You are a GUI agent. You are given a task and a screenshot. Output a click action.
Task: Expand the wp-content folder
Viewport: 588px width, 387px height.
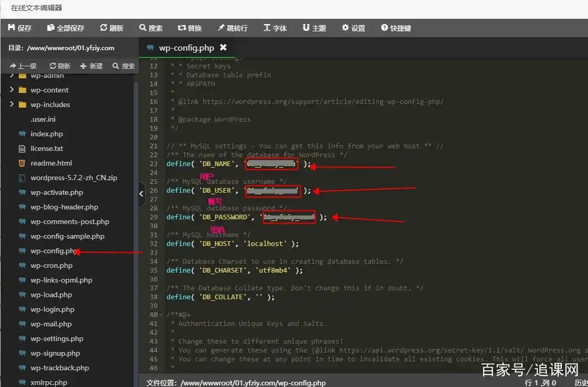pyautogui.click(x=11, y=90)
